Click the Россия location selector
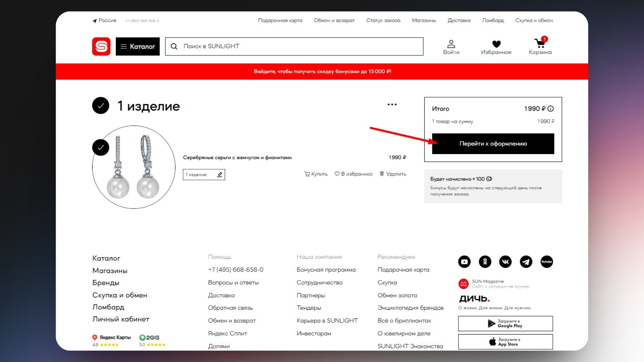 pos(104,20)
